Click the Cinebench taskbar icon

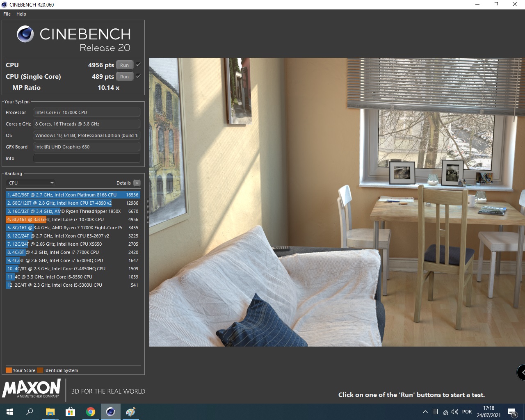(x=110, y=412)
